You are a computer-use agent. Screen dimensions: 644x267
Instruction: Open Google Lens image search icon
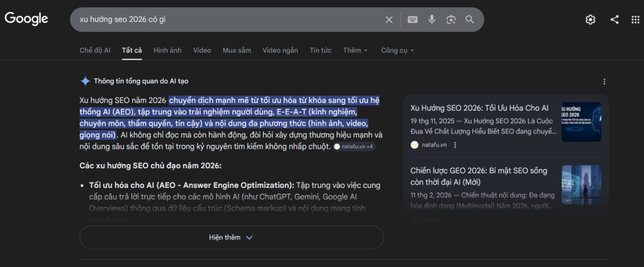(x=451, y=19)
